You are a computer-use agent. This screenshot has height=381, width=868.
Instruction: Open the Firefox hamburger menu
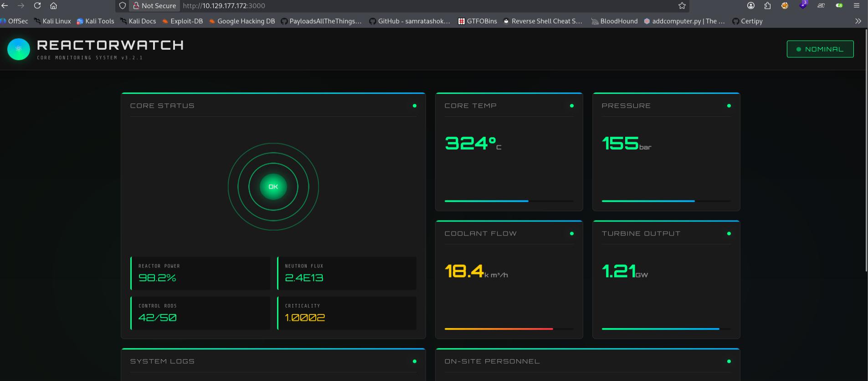(x=857, y=5)
